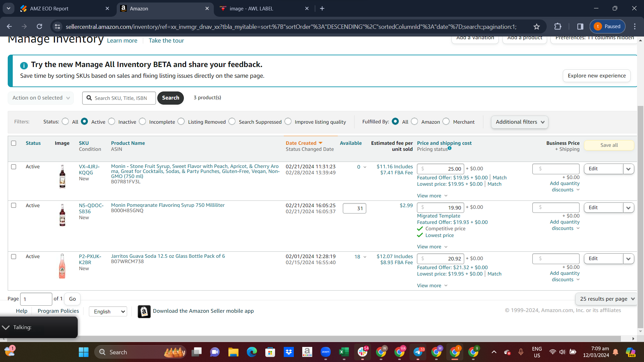The width and height of the screenshot is (644, 362).
Task: Click the magnifier icon in SKU search box
Action: click(89, 98)
